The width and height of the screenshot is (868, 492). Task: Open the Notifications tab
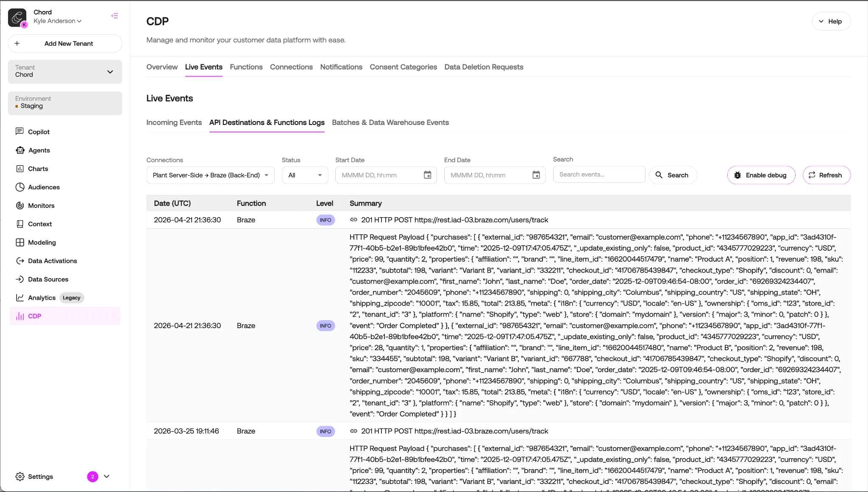pyautogui.click(x=341, y=67)
